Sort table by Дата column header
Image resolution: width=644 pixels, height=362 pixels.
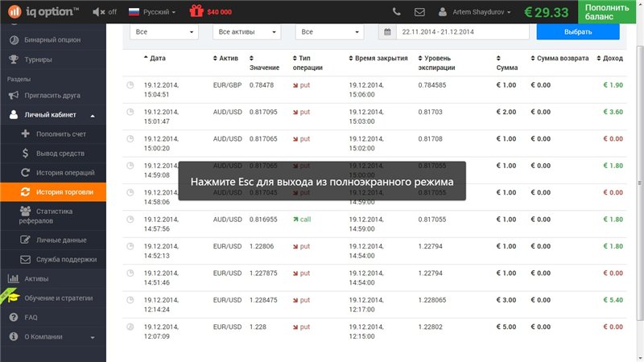(157, 59)
